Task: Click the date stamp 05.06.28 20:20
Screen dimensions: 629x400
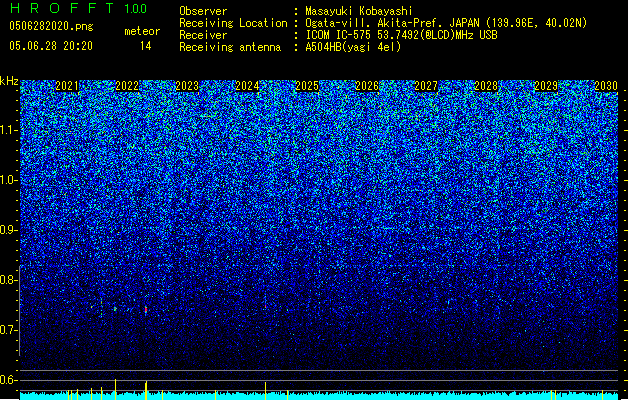Action: coord(51,46)
